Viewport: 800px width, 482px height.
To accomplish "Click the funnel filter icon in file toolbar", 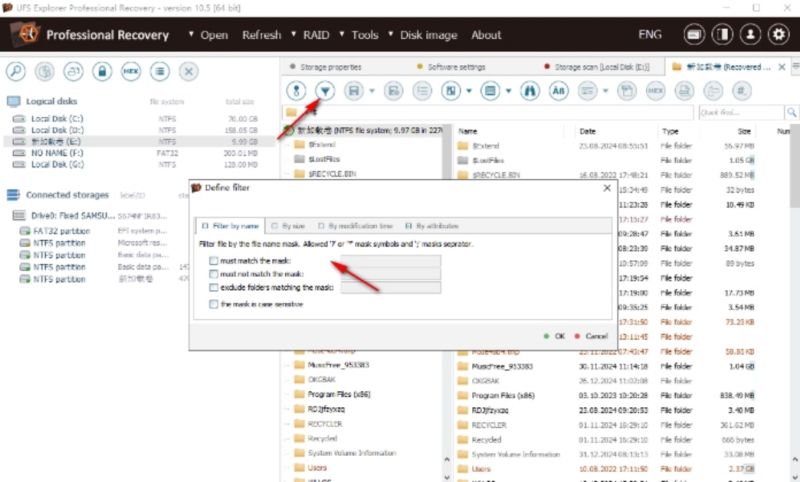I will 325,91.
